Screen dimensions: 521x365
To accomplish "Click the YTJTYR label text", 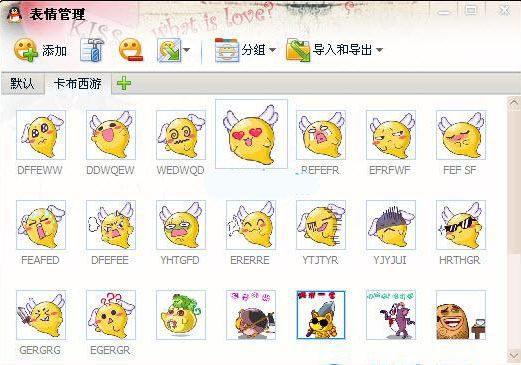I will pyautogui.click(x=320, y=260).
